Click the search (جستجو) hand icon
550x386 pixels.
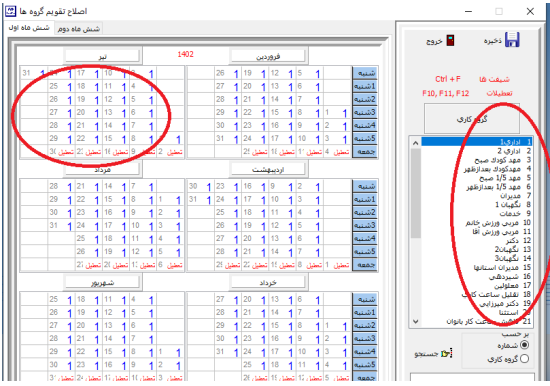tap(447, 353)
